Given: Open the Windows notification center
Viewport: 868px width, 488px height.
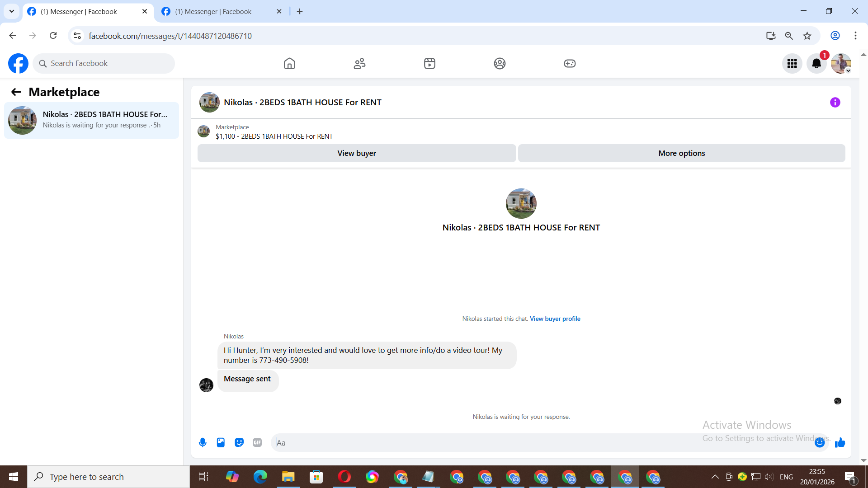Looking at the screenshot, I should coord(850,477).
